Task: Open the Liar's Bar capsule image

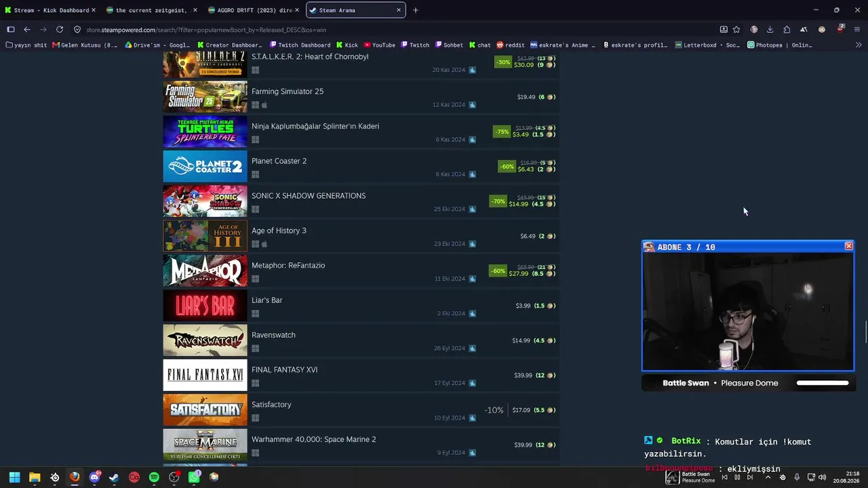Action: click(x=205, y=306)
